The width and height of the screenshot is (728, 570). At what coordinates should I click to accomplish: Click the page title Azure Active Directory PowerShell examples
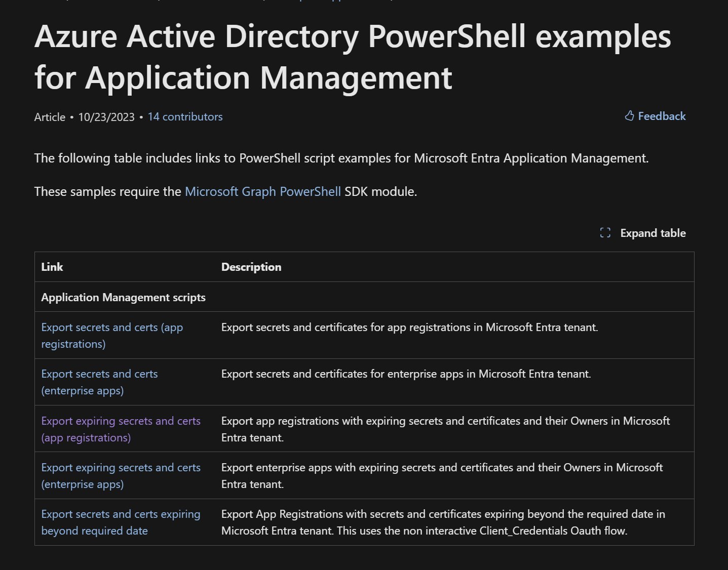tap(353, 57)
